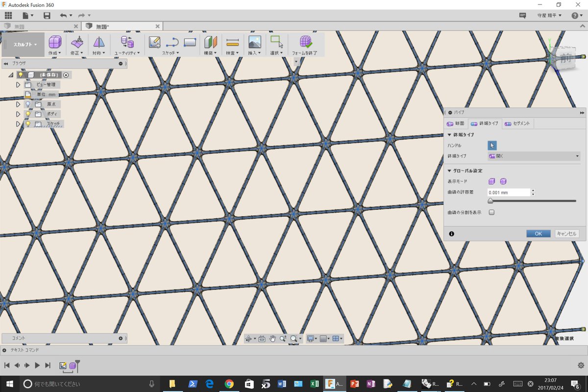Close the active 無題* document tab
The image size is (588, 392).
[x=157, y=26]
